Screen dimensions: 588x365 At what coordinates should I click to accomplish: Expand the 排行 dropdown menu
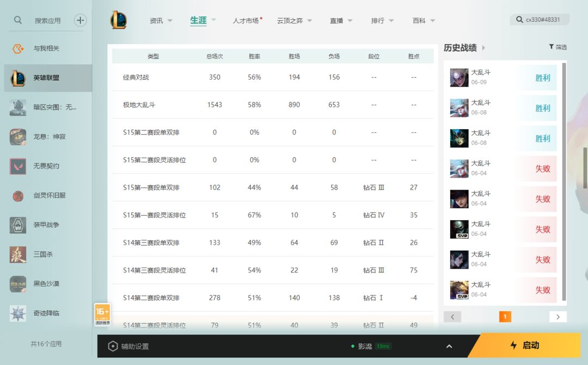[x=391, y=21]
